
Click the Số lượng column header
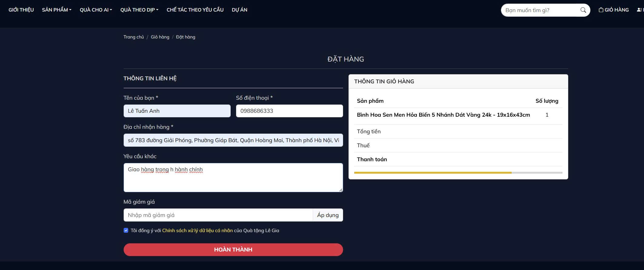click(547, 101)
